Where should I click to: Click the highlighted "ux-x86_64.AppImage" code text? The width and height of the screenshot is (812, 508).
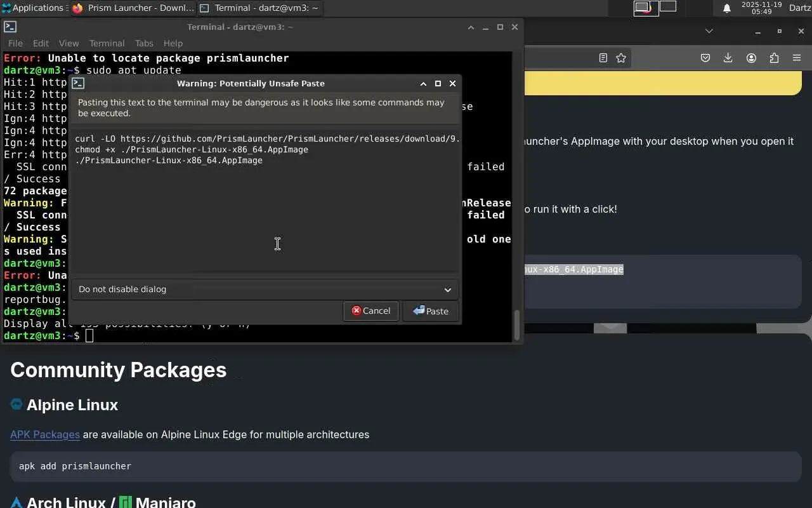pyautogui.click(x=574, y=269)
